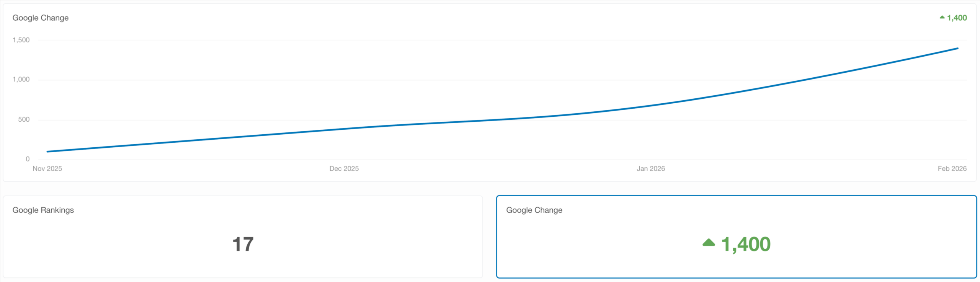
Task: Click the Google Change chart title
Action: pos(41,18)
